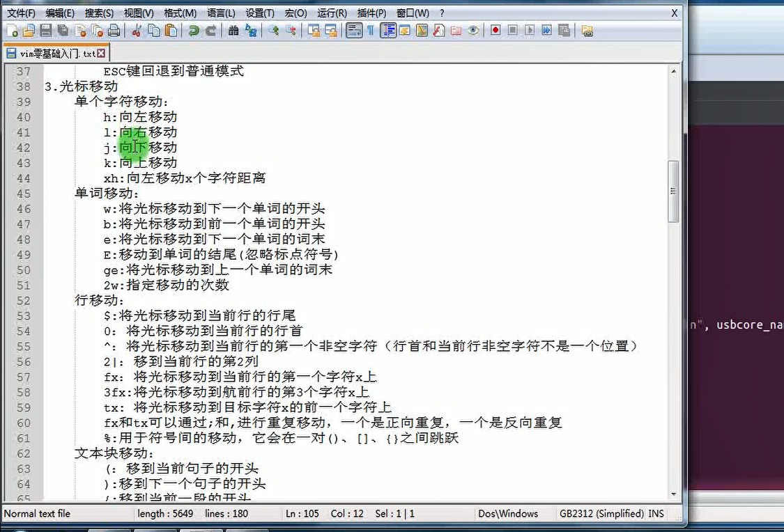Click the Save All toolbar icon
Viewport: 784px width, 532px height.
click(x=63, y=31)
